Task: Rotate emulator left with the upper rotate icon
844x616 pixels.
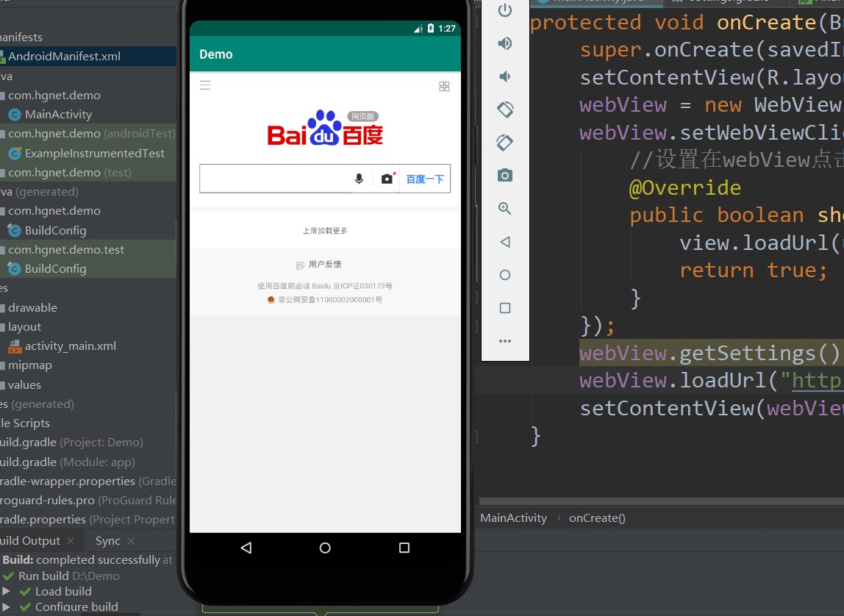Action: [x=505, y=110]
